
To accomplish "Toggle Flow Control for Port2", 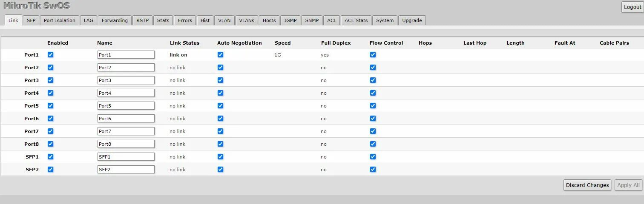I will click(x=373, y=68).
